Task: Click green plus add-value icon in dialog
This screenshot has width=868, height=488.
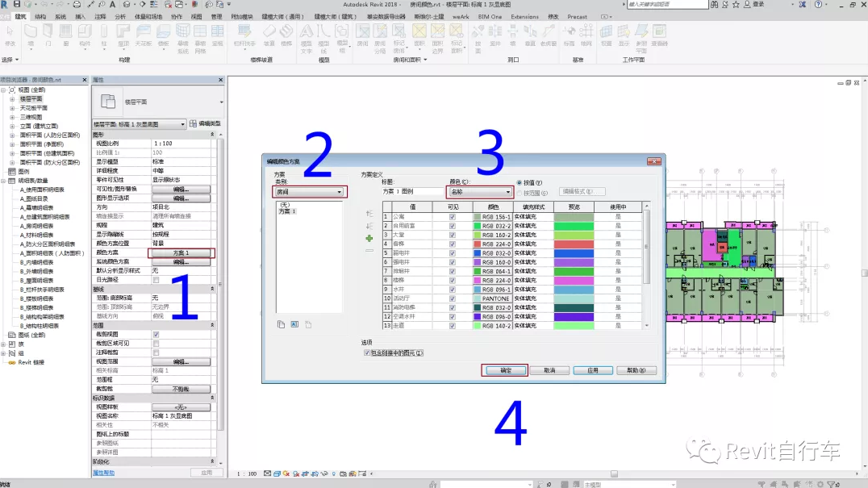Action: pyautogui.click(x=369, y=239)
